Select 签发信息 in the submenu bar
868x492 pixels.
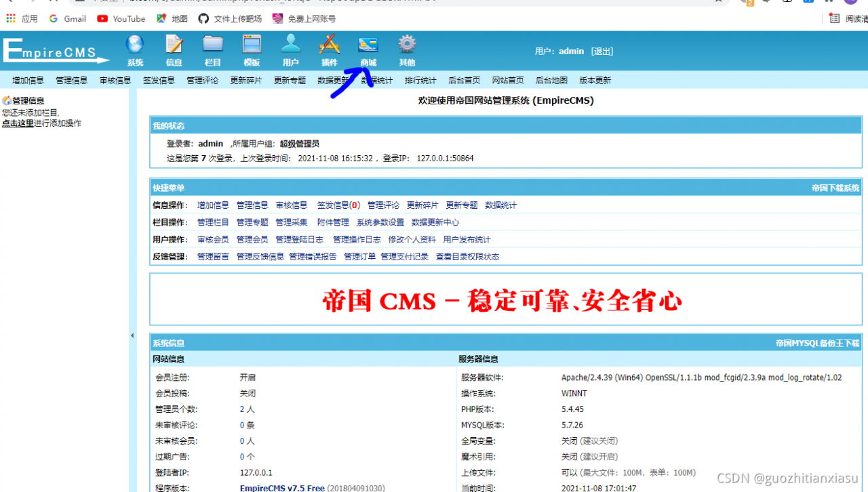coord(159,80)
